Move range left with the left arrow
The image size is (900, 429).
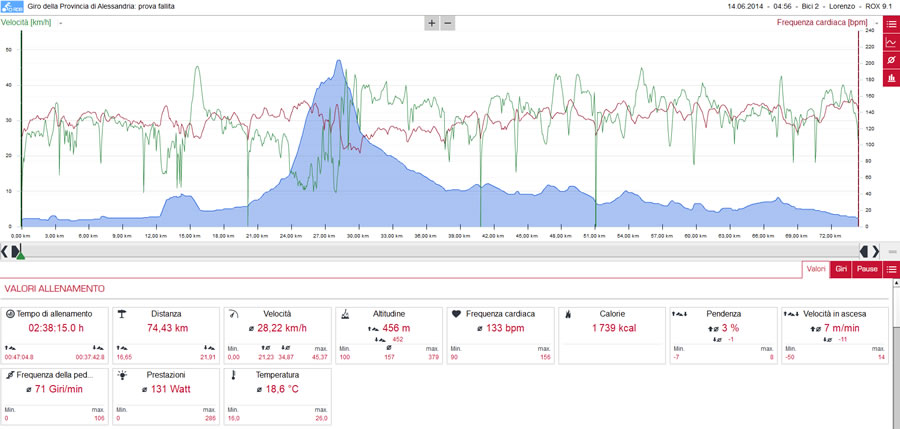pyautogui.click(x=5, y=250)
